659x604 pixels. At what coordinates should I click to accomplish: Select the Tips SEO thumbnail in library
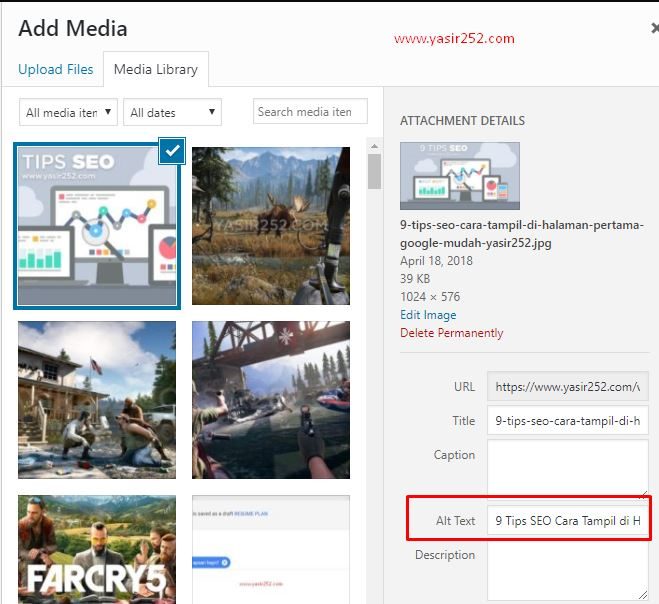click(97, 226)
